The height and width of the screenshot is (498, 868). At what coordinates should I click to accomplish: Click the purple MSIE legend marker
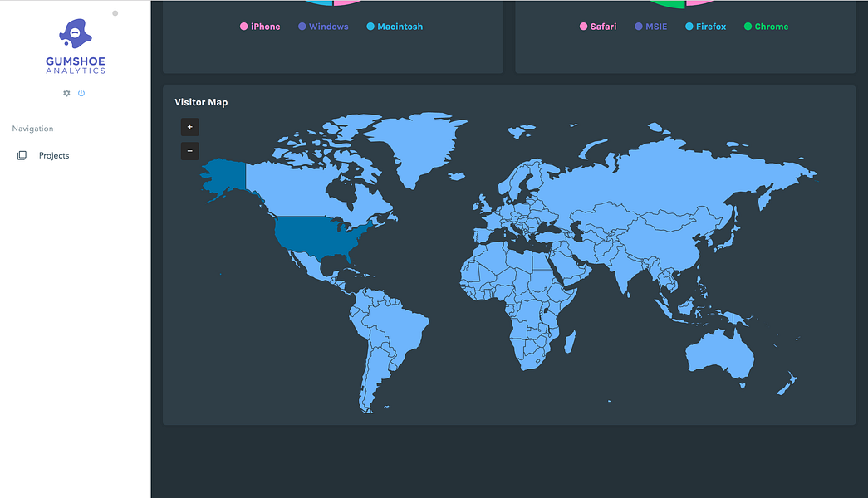636,26
